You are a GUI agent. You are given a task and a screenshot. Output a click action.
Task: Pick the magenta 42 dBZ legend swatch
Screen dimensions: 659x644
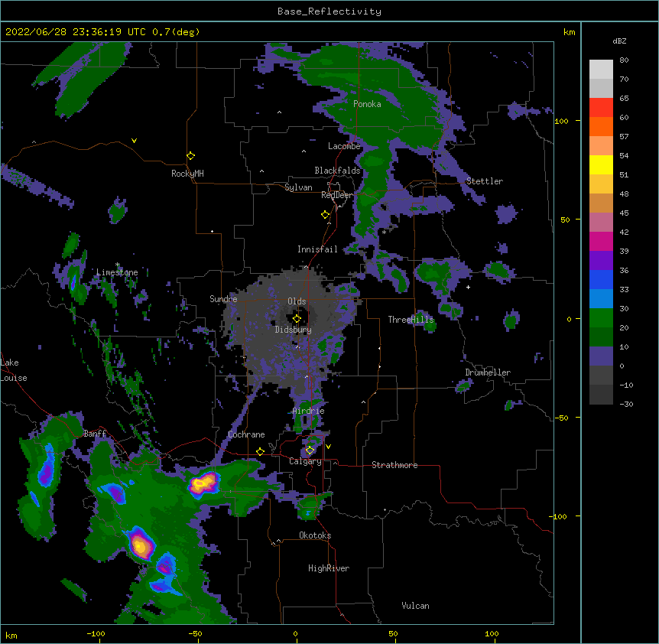point(601,241)
